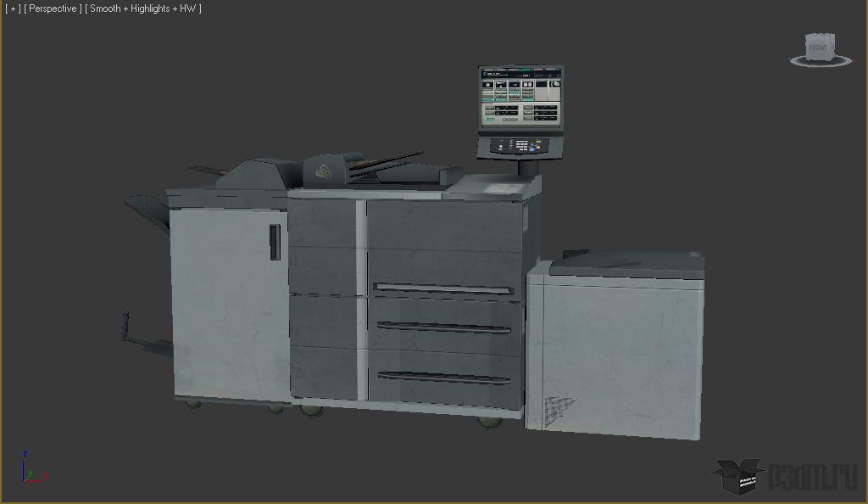The height and width of the screenshot is (504, 868).
Task: Open the Smooth + Highlights + HW shading menu
Action: pos(143,8)
